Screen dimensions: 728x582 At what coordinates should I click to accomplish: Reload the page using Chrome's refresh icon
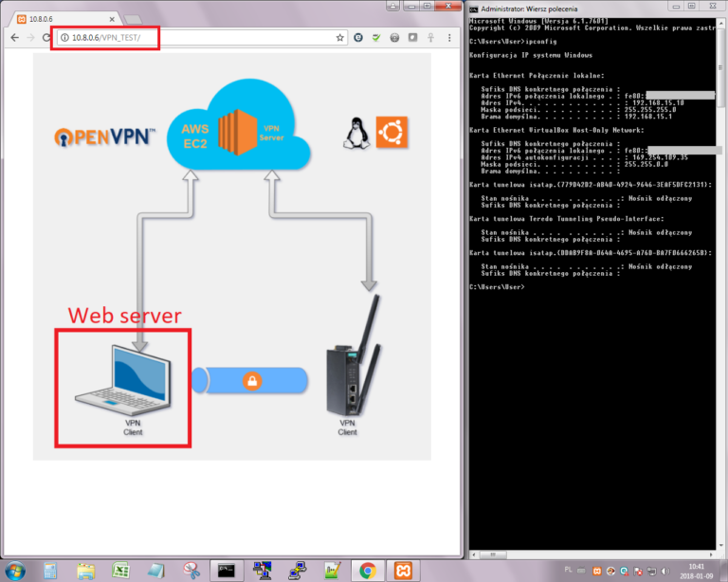[45, 38]
